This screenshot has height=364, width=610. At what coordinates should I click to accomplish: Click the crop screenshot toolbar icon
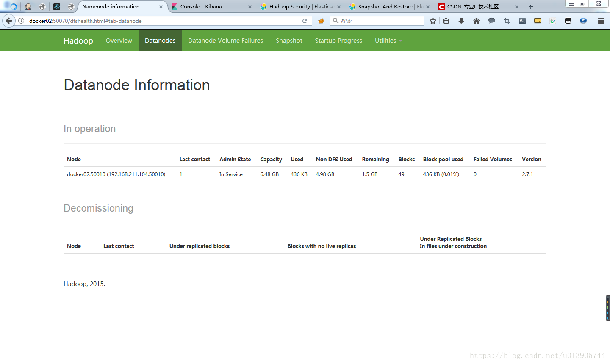[x=507, y=21]
